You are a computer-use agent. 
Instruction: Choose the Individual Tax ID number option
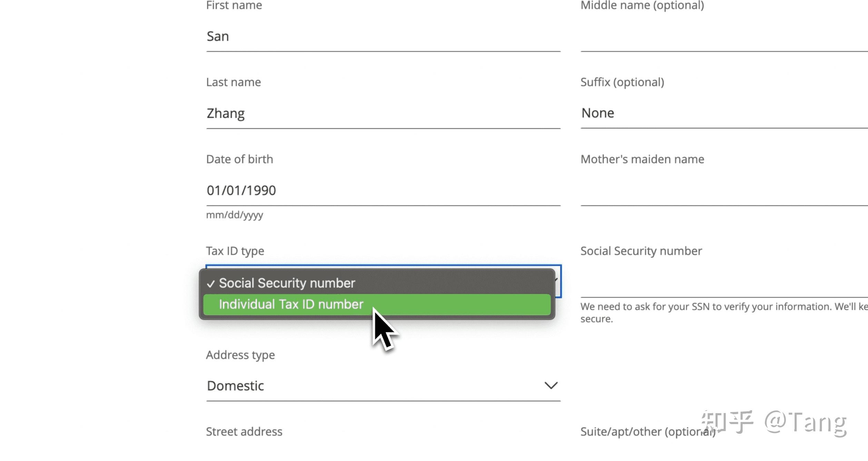point(291,305)
